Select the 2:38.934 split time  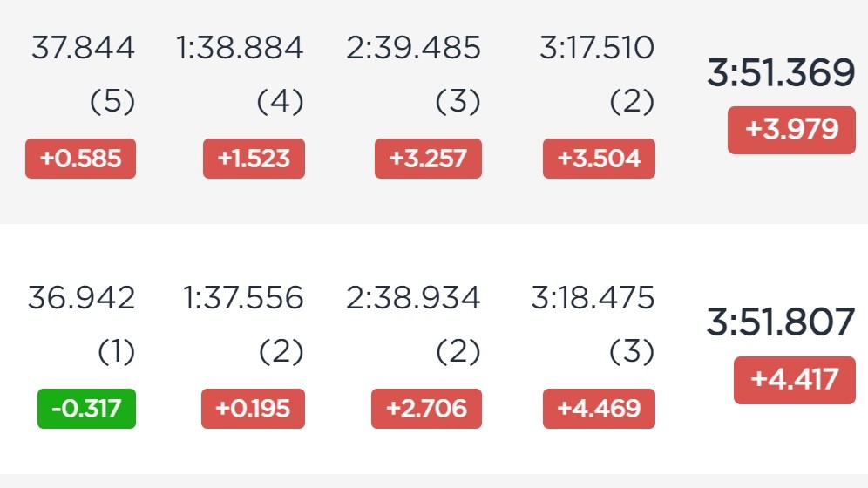point(413,298)
